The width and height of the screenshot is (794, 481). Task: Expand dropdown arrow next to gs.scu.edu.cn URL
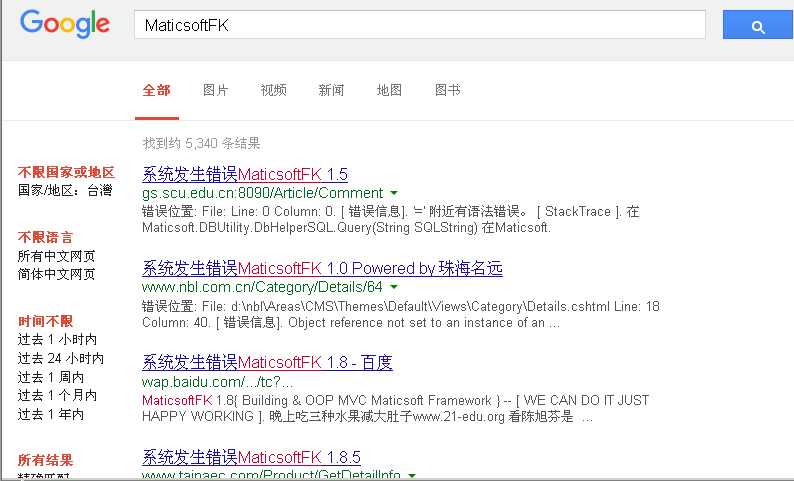[x=394, y=193]
